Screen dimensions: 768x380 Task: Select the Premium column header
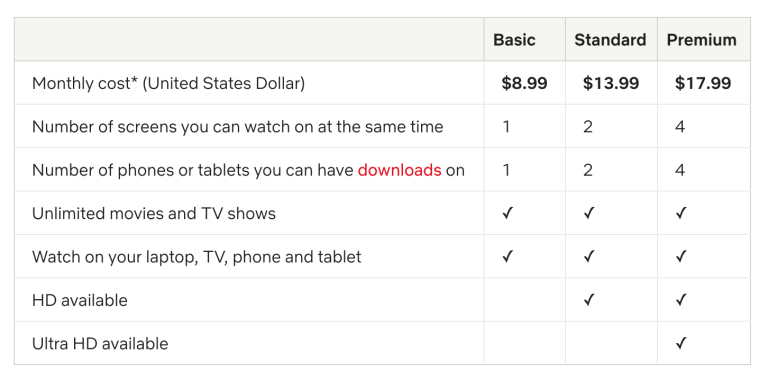pos(701,40)
